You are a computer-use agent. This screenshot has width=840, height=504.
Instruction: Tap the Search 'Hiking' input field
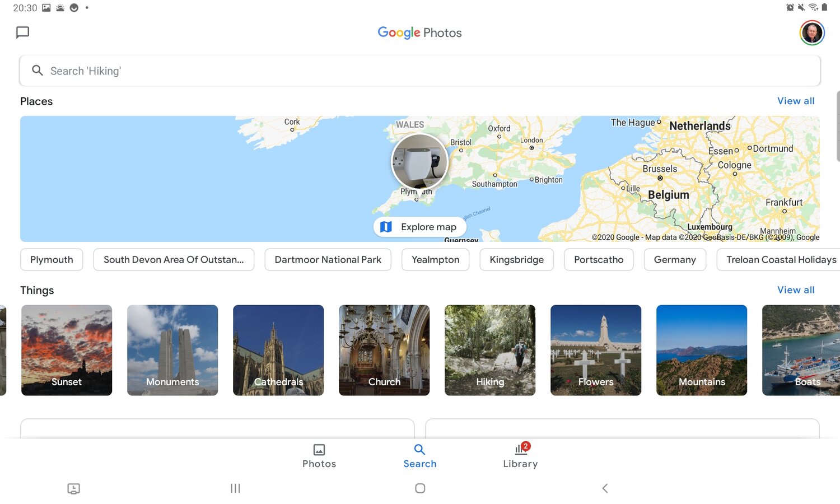420,71
